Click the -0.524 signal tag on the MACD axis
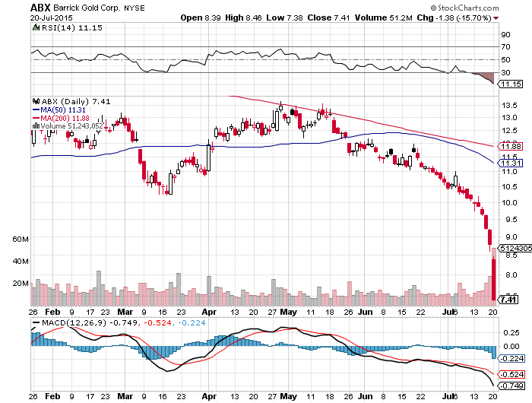 (x=512, y=374)
